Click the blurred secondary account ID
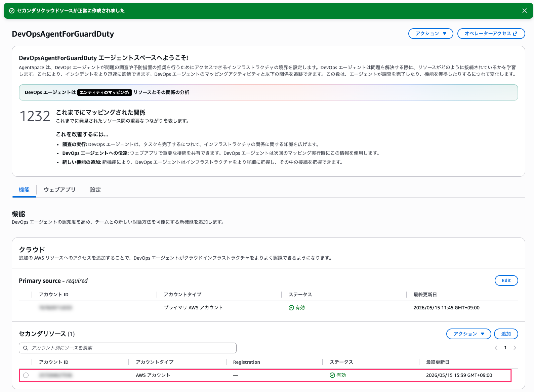534x392 pixels. click(55, 375)
